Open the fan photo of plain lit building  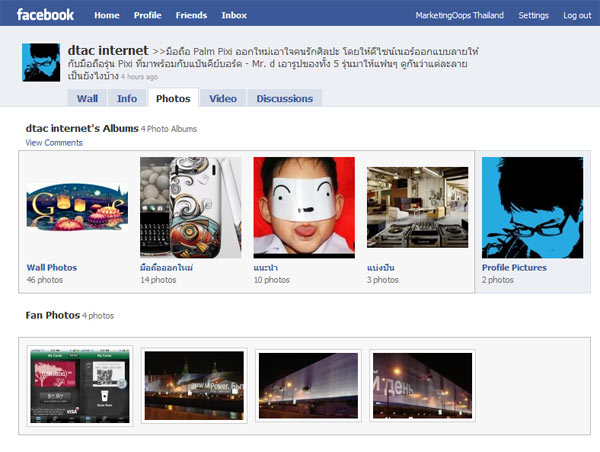(308, 386)
